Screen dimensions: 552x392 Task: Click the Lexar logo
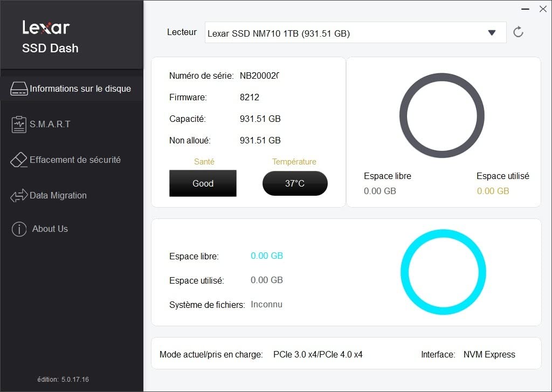pyautogui.click(x=46, y=27)
